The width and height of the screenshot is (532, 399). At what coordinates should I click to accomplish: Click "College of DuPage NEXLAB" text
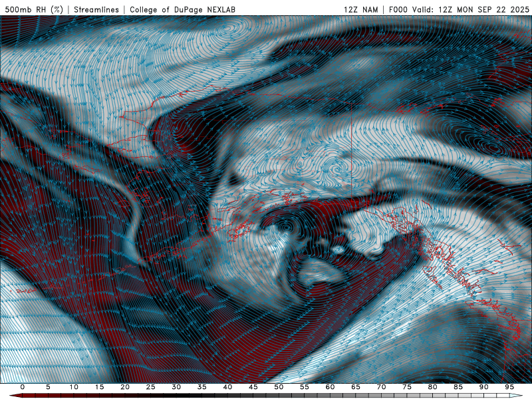(182, 9)
